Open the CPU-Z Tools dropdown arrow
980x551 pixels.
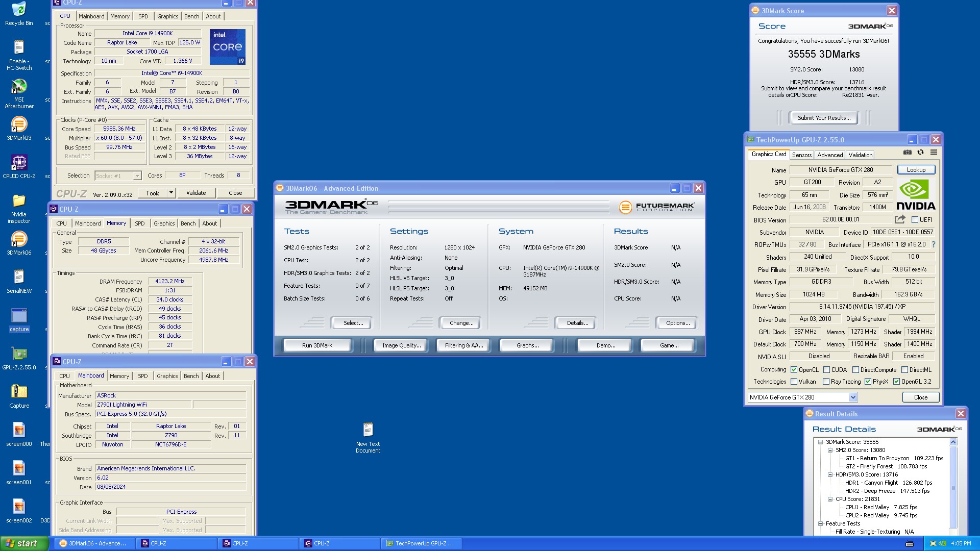pyautogui.click(x=171, y=193)
